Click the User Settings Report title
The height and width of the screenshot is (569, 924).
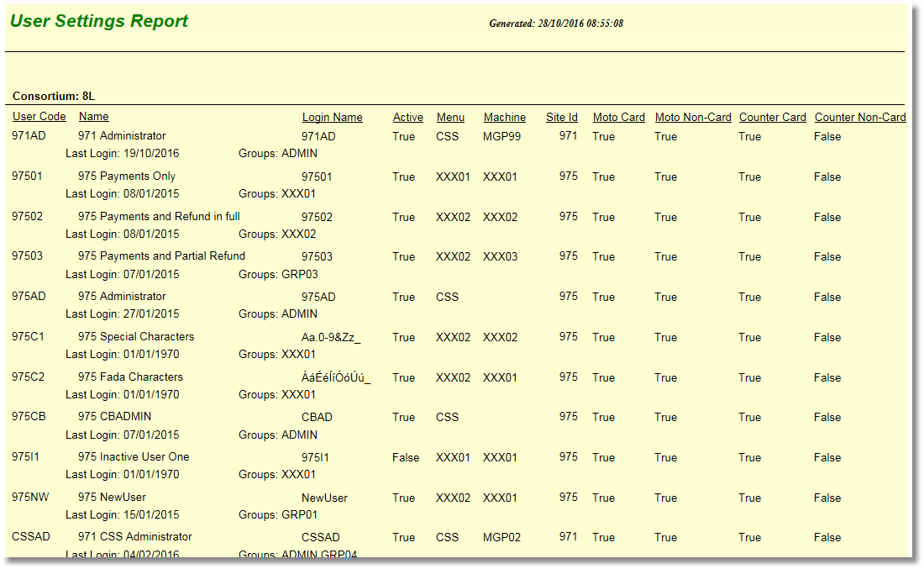click(x=99, y=22)
